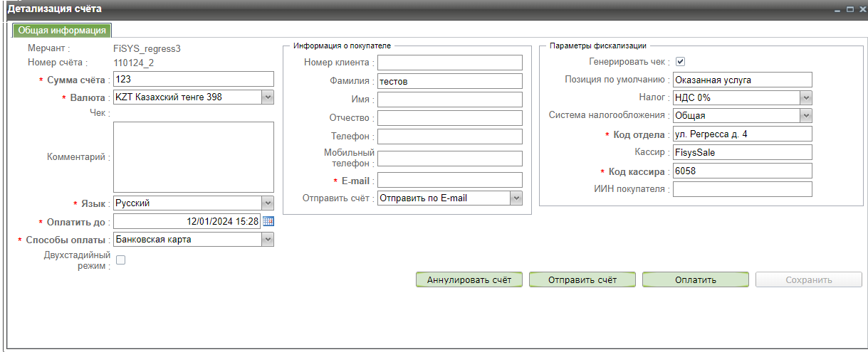Click the Комментарий text area
Image resolution: width=868 pixels, height=352 pixels.
click(193, 157)
